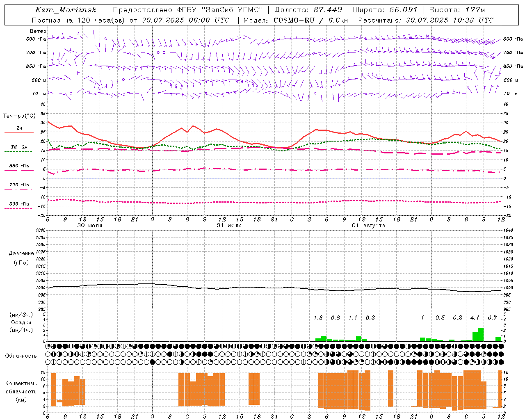
Task: Click the 0.8 precipitation total
Action: click(335, 317)
